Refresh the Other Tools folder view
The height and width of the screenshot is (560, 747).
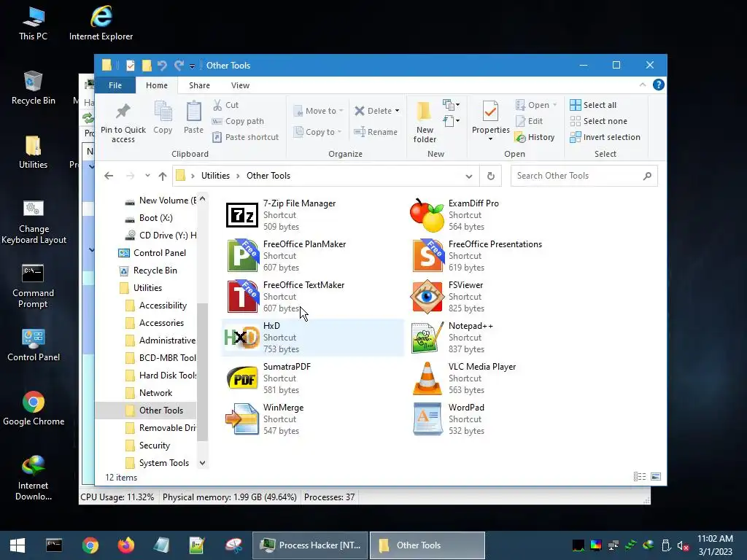491,176
